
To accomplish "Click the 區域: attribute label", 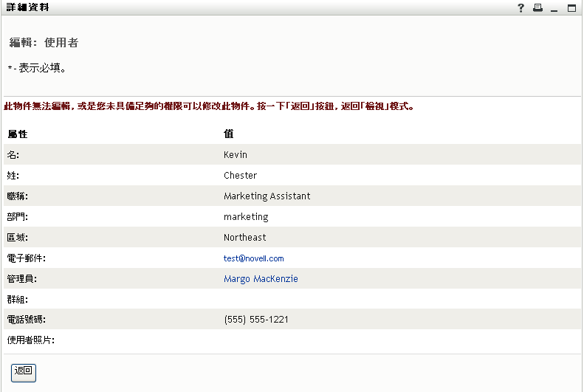I will [18, 238].
